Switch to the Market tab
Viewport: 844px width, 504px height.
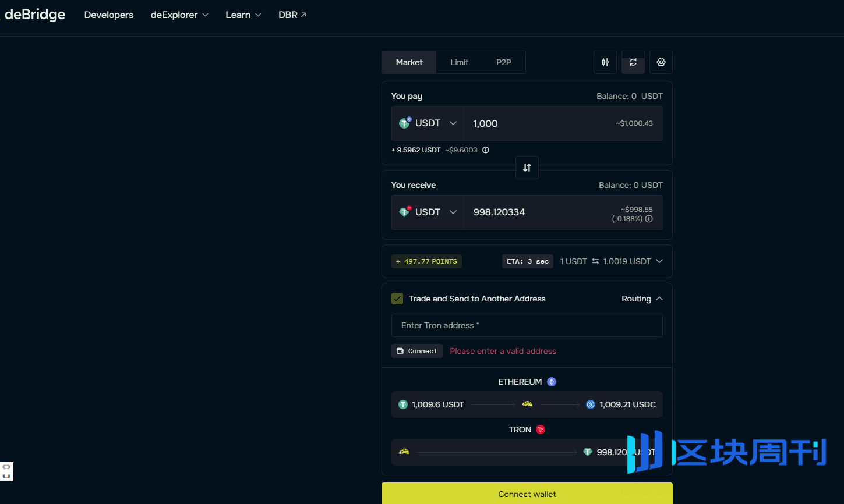coord(409,62)
